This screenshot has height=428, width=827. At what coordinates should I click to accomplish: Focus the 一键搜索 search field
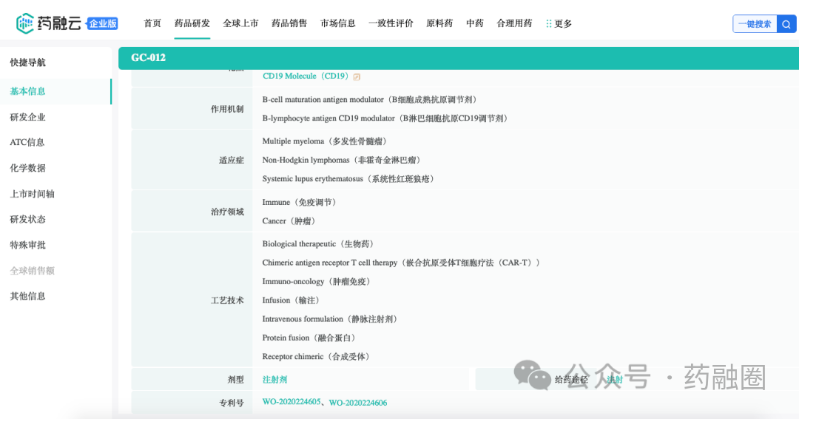(x=755, y=24)
